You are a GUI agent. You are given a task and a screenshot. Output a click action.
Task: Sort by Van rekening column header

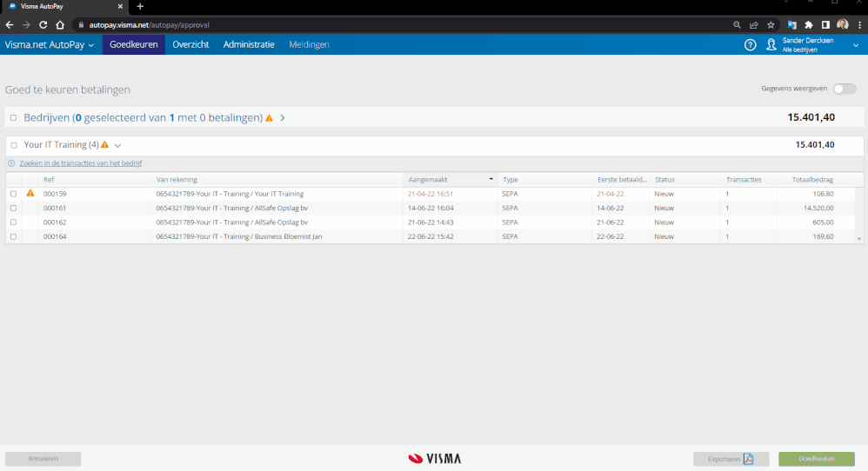177,180
